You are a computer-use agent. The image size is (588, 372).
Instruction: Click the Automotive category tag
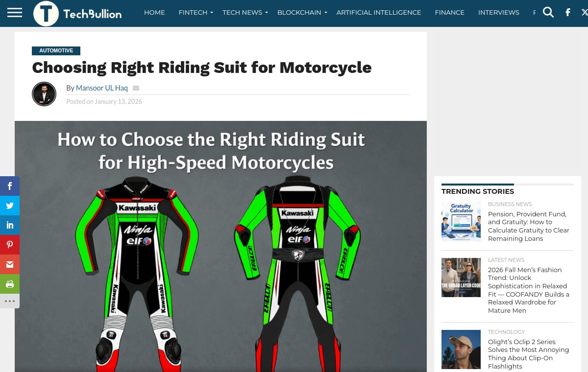point(56,51)
